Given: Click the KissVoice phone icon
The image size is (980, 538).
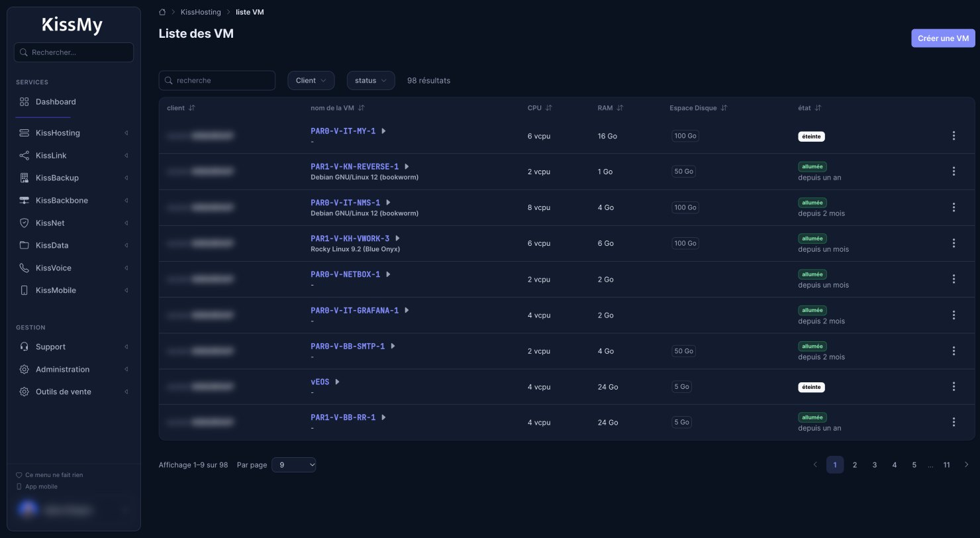Looking at the screenshot, I should [24, 268].
